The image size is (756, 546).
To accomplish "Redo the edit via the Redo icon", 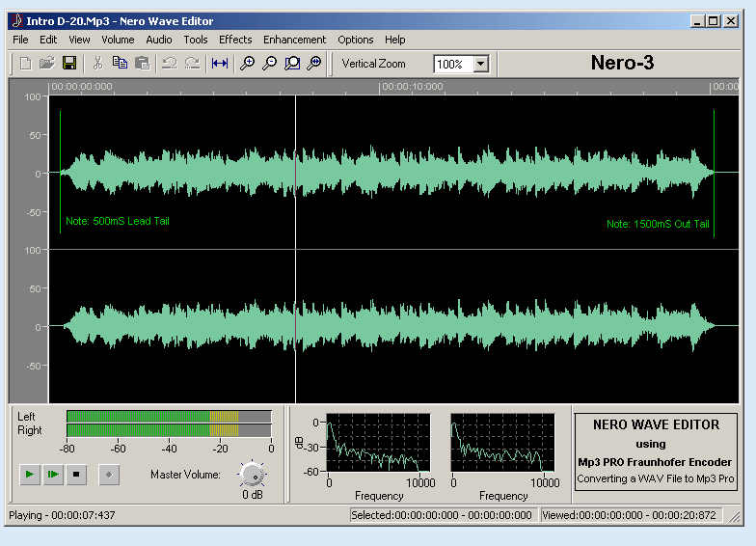I will 192,64.
